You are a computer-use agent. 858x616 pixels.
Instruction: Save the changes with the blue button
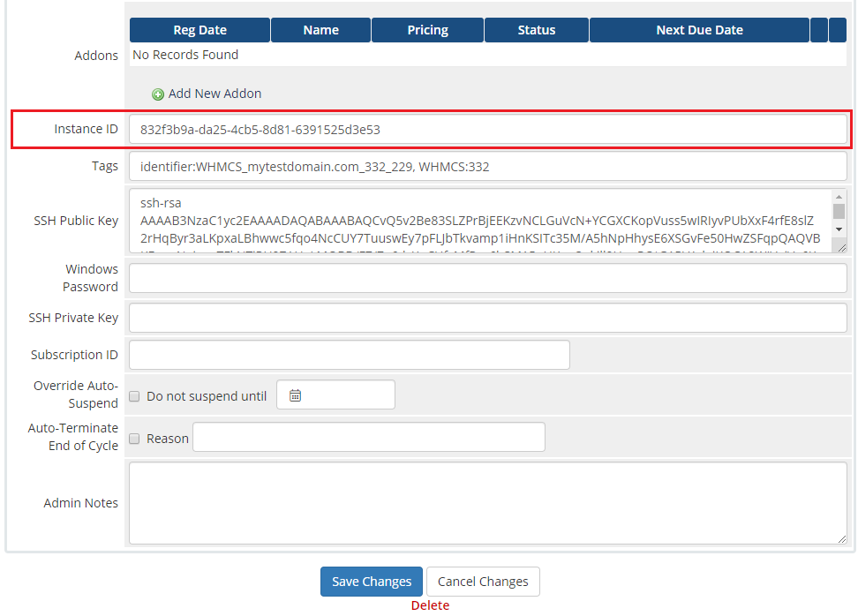coord(372,582)
